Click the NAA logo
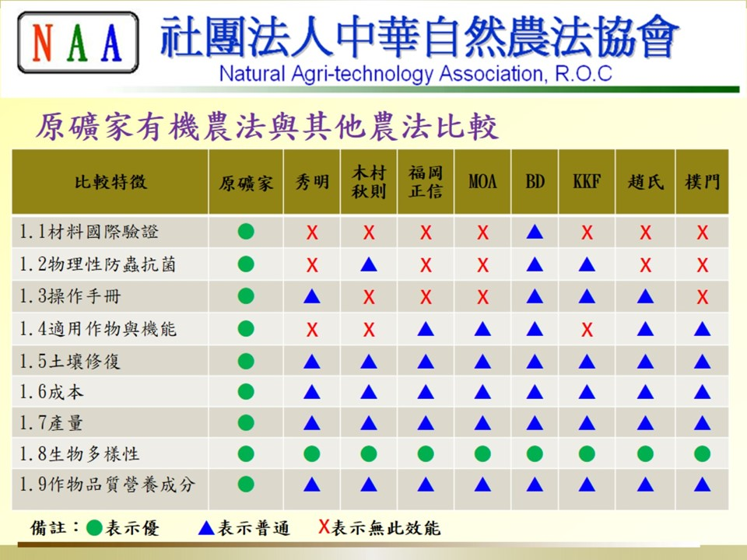This screenshot has height=560, width=747. point(78,42)
